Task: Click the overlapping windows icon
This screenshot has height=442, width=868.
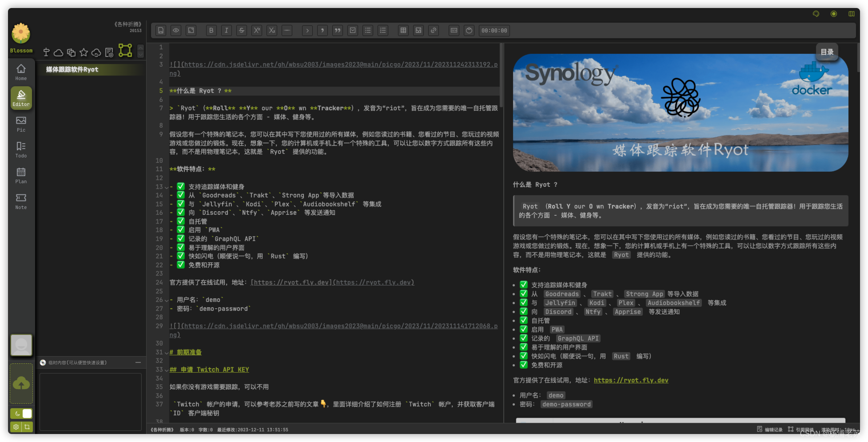Action: [x=71, y=53]
